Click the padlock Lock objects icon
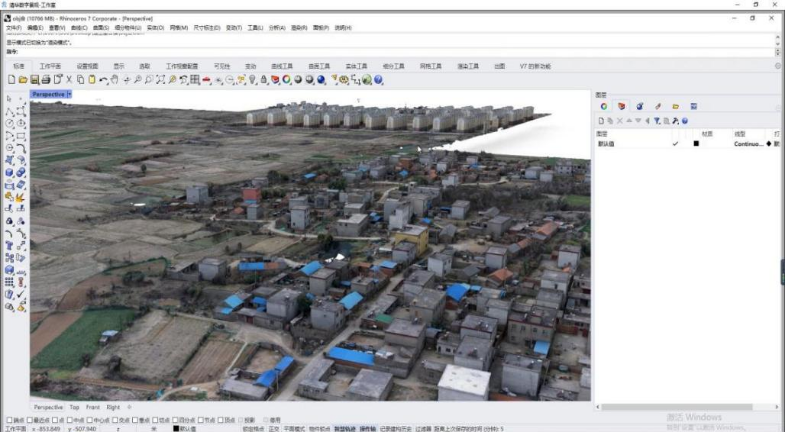785x432 pixels. (264, 80)
